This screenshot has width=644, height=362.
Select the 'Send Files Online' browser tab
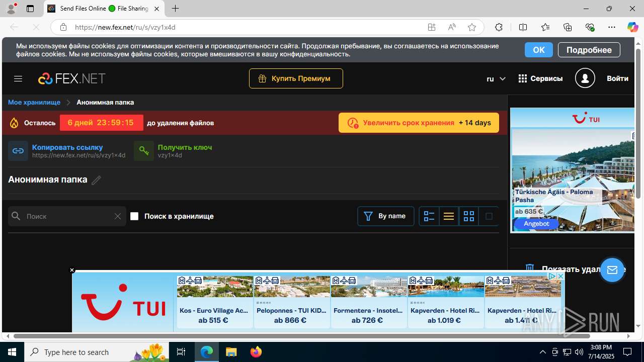[105, 9]
